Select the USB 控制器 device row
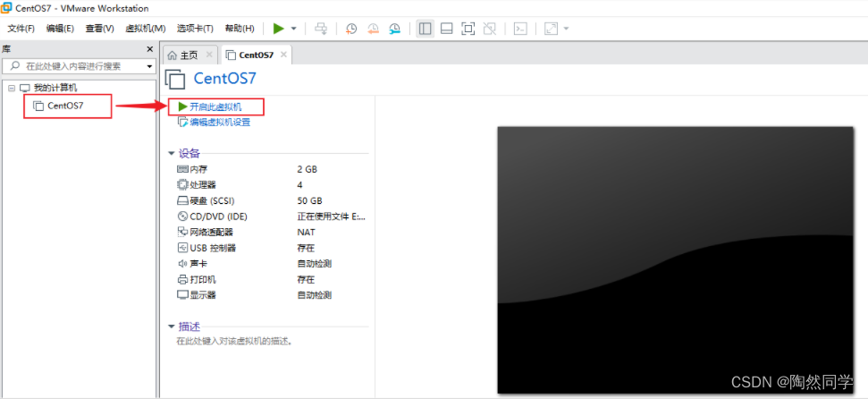868x399 pixels. [273, 248]
